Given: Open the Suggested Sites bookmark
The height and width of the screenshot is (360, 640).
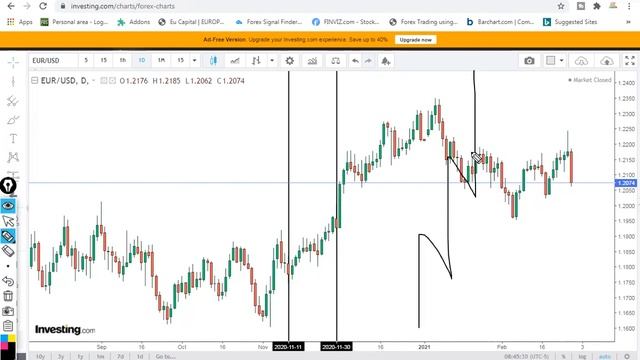Looking at the screenshot, I should [570, 22].
